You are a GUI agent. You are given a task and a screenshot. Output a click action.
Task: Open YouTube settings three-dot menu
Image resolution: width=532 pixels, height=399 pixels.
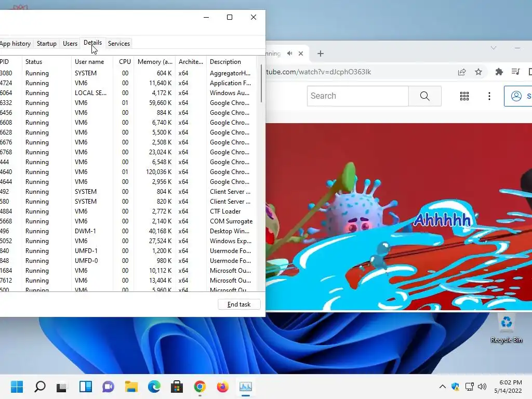click(x=489, y=96)
